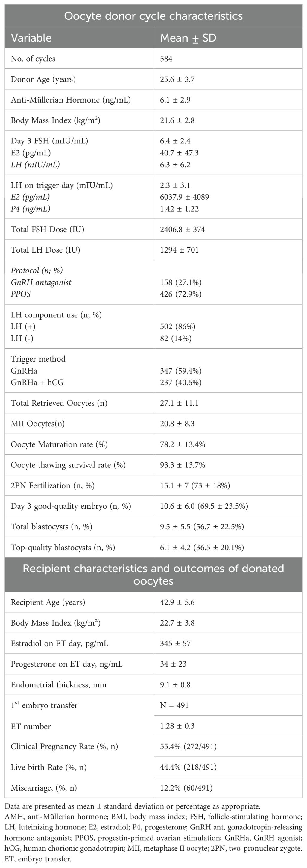Click the "Top-quality blastocysts (n, %)" cell
Viewport: 307px width, 868px height.
pyautogui.click(x=63, y=547)
